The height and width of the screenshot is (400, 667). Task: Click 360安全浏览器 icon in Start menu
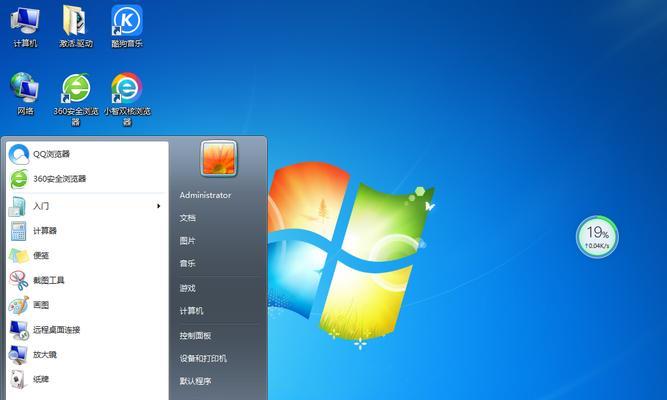19,179
